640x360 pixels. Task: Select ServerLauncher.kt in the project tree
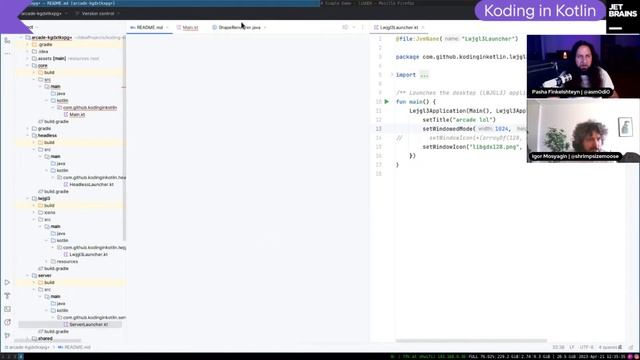click(x=86, y=324)
